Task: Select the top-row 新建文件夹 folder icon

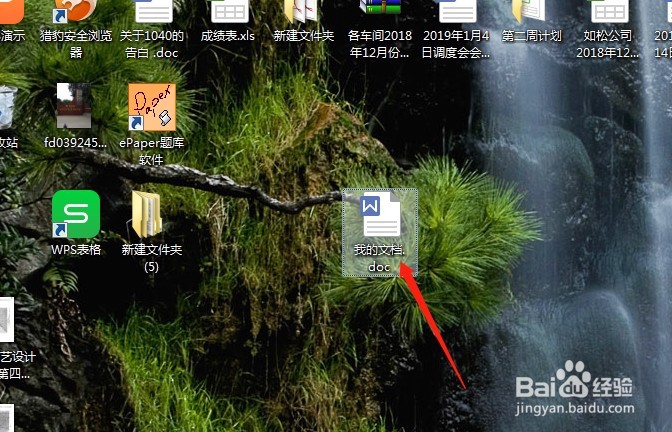Action: (302, 11)
